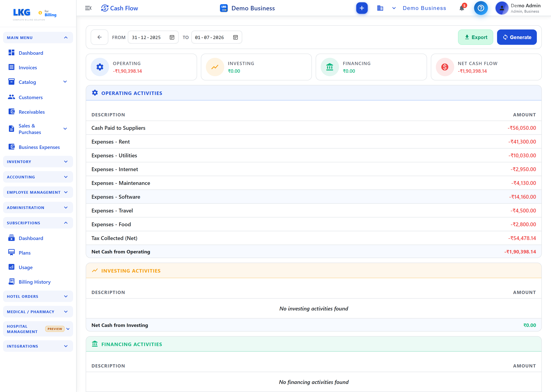
Task: Collapse the sidebar using the hamburger icon
Action: tap(88, 8)
